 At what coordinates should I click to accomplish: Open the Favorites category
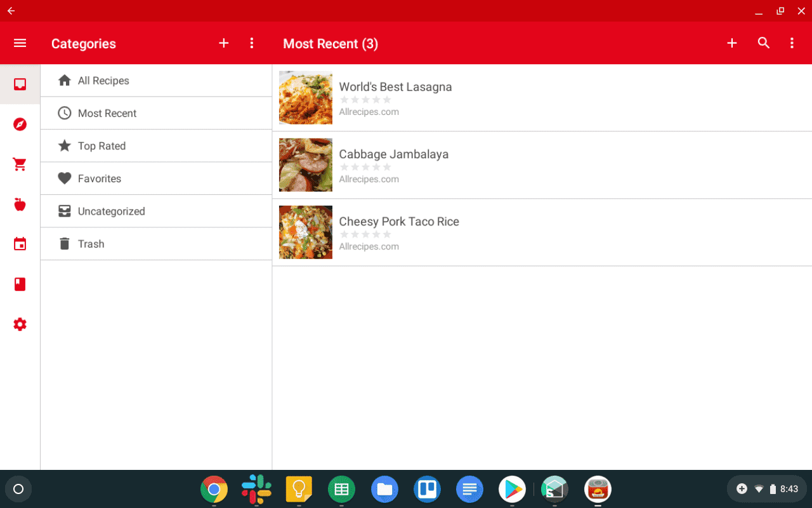point(99,178)
